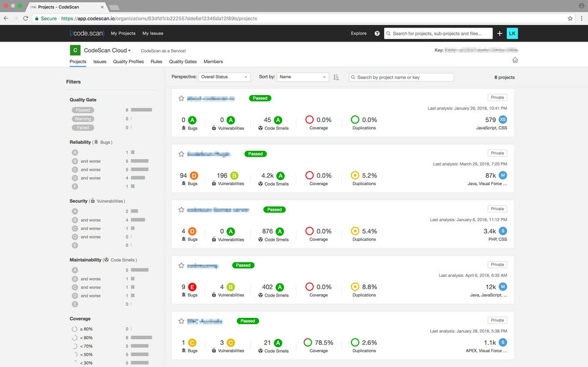Viewport: 588px width, 367px height.
Task: Open the LK user avatar menu
Action: (x=512, y=34)
